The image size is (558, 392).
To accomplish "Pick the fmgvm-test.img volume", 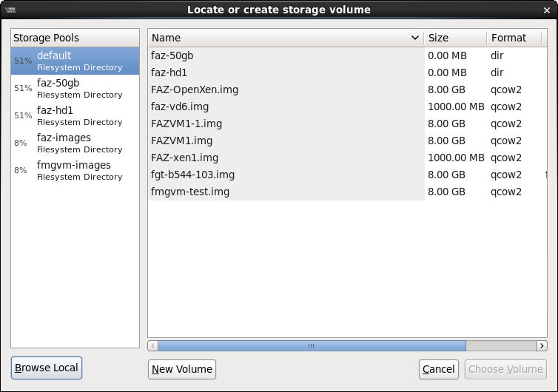I will click(190, 192).
